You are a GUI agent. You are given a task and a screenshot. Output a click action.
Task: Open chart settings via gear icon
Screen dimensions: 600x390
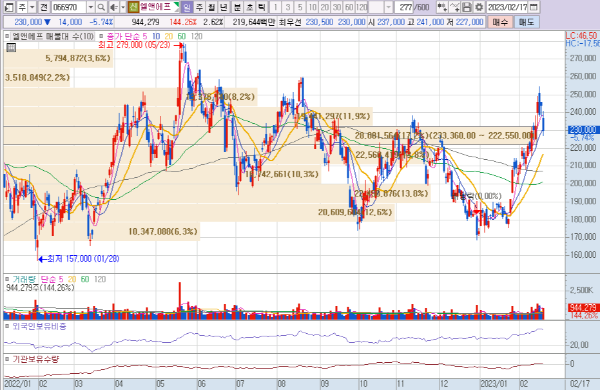(x=479, y=7)
